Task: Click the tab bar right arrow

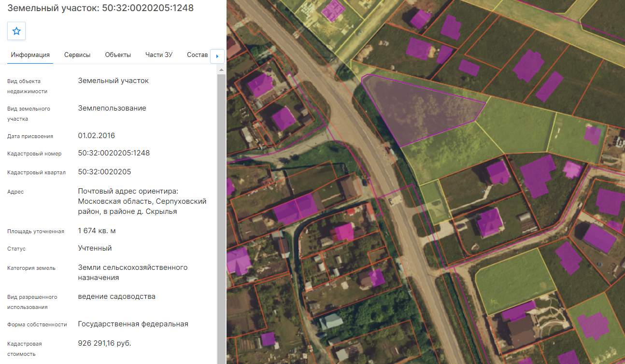Action: click(217, 56)
